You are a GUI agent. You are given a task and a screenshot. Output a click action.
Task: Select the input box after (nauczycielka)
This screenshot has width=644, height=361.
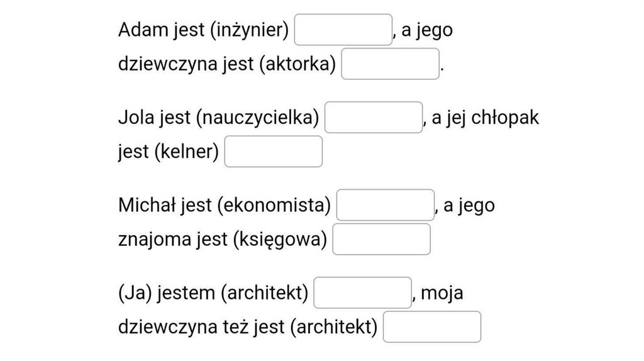374,117
